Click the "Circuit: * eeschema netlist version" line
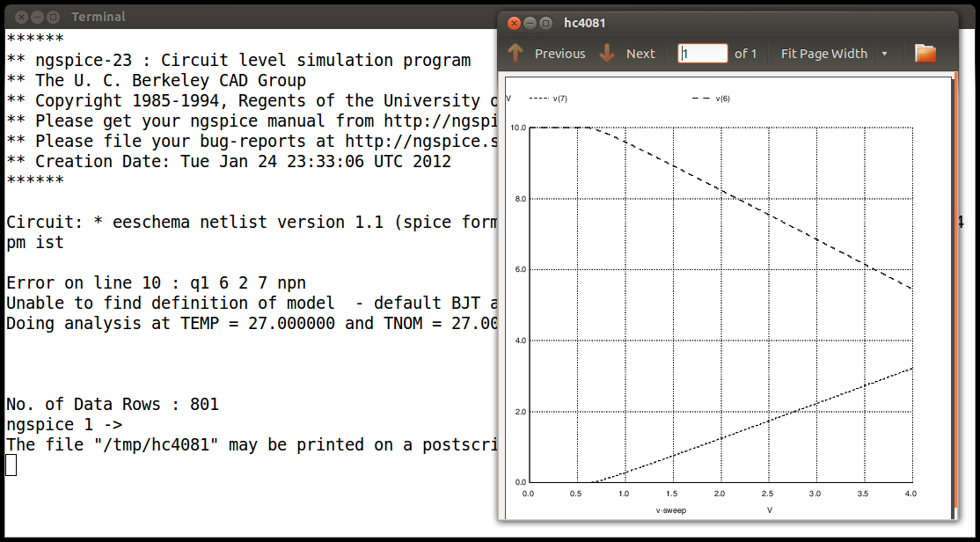This screenshot has width=980, height=542. tap(252, 222)
